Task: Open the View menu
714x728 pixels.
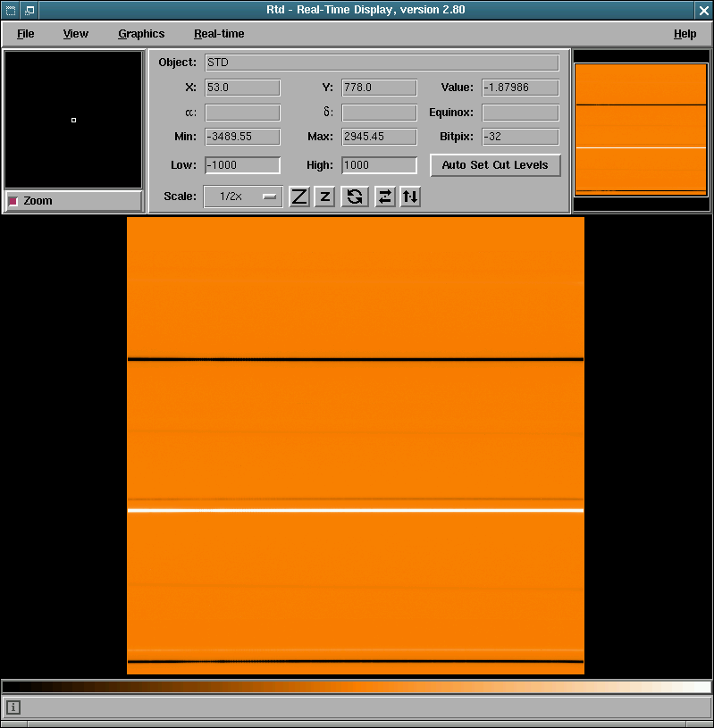Action: click(76, 34)
